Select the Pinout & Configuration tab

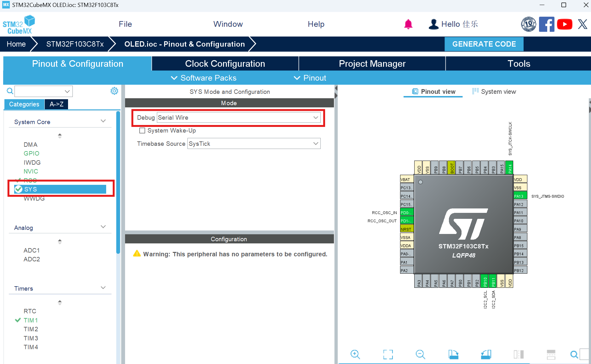coord(77,64)
